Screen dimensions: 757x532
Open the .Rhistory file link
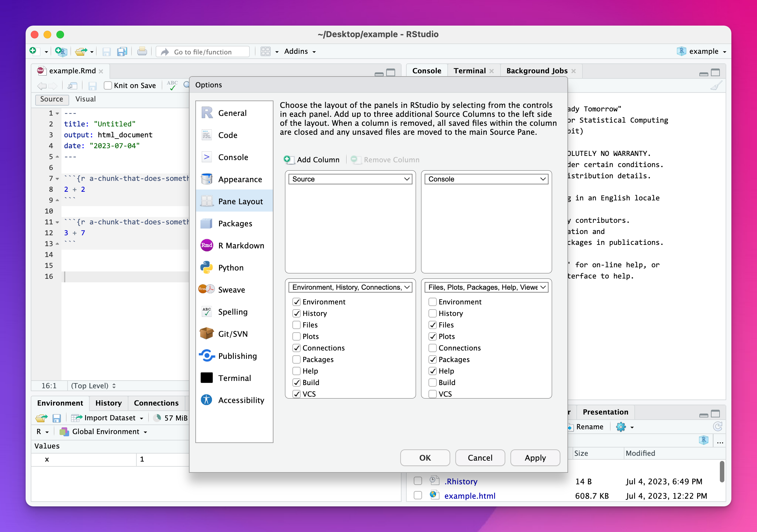tap(461, 481)
